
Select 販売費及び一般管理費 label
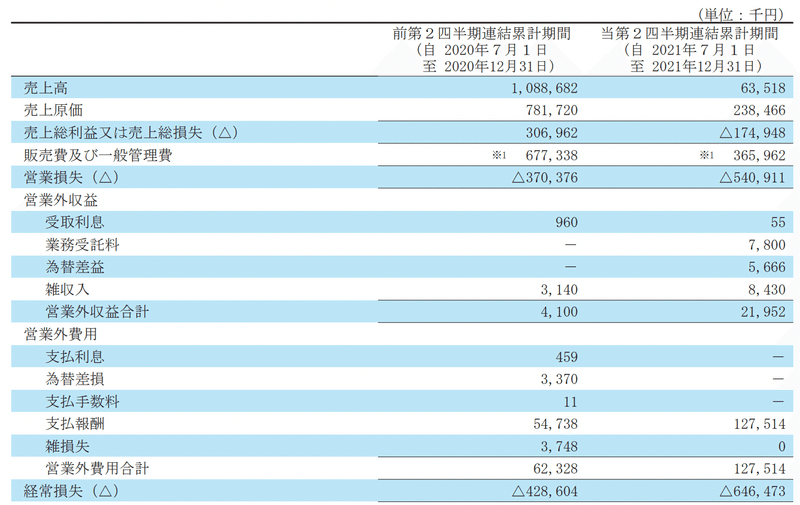pyautogui.click(x=97, y=156)
